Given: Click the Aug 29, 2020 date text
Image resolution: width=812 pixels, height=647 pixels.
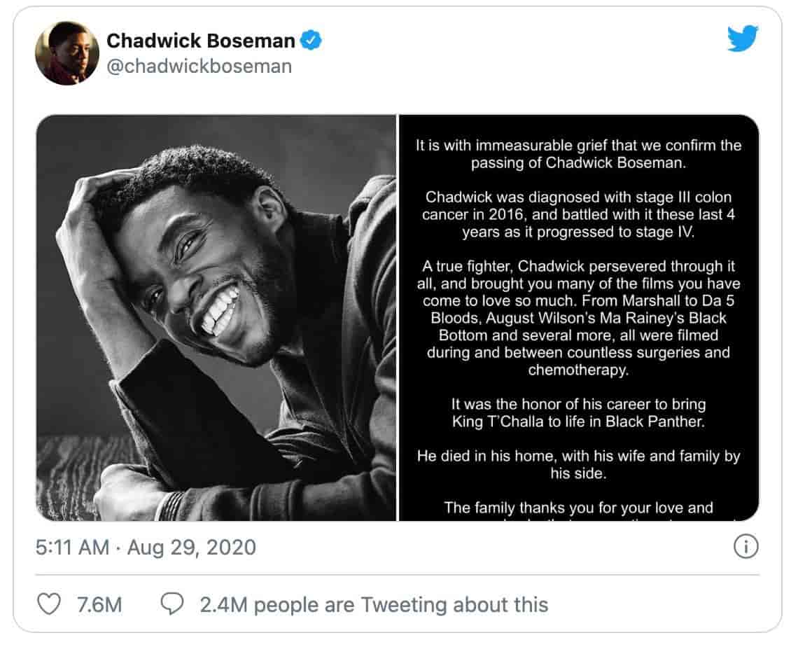Looking at the screenshot, I should (x=191, y=547).
